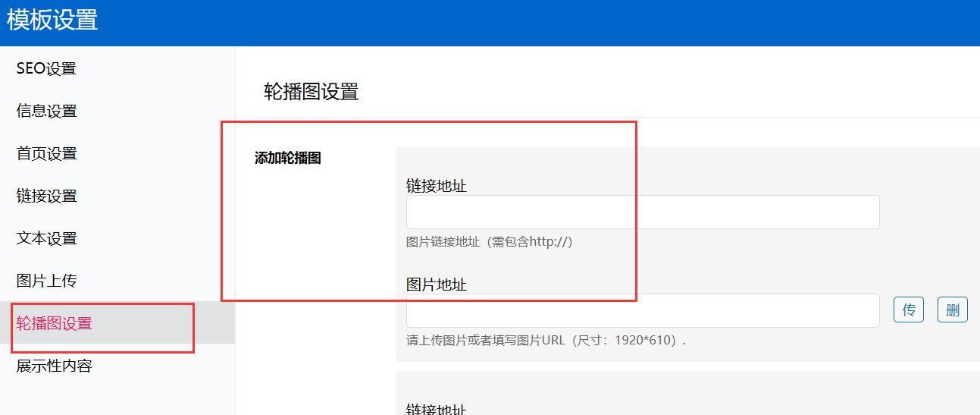Open SEO设置 in the sidebar

click(x=46, y=69)
